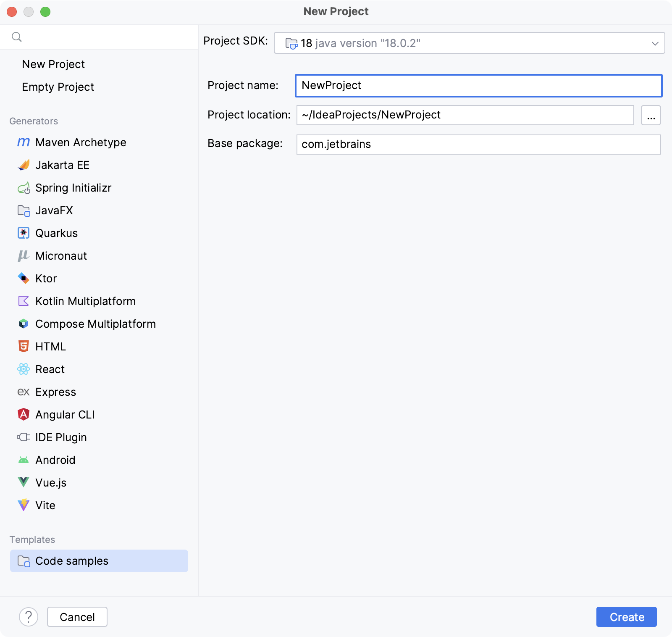Choose the Angular CLI icon

coord(24,414)
